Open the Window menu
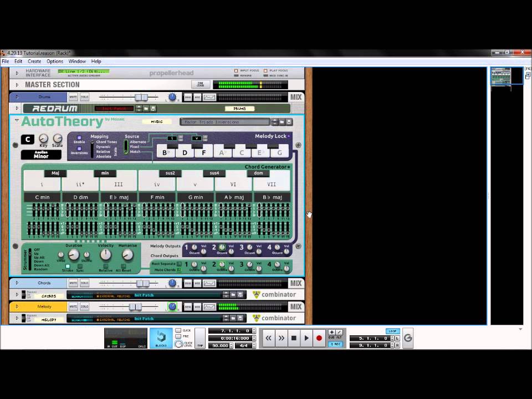The width and height of the screenshot is (532, 399). tap(77, 62)
